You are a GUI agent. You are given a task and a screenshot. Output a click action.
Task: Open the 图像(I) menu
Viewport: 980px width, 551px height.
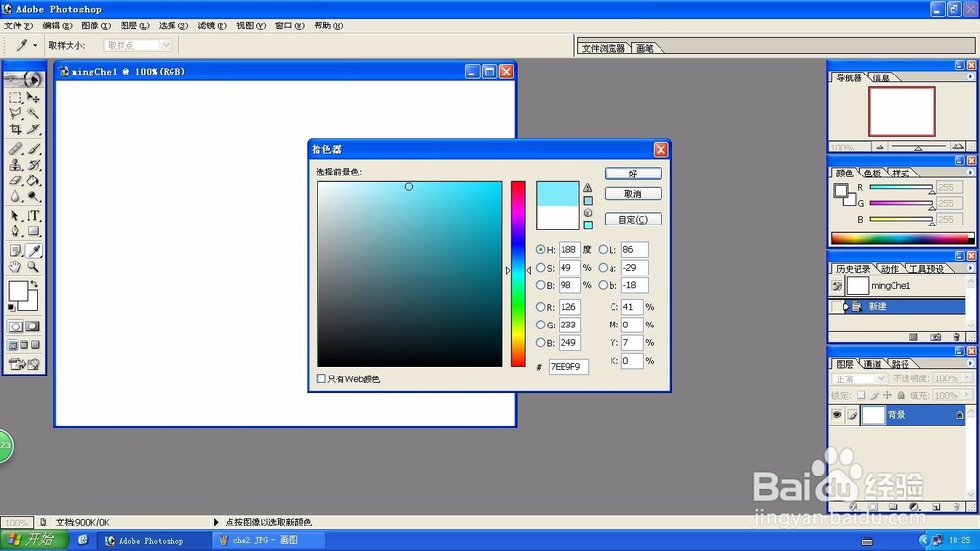(96, 25)
